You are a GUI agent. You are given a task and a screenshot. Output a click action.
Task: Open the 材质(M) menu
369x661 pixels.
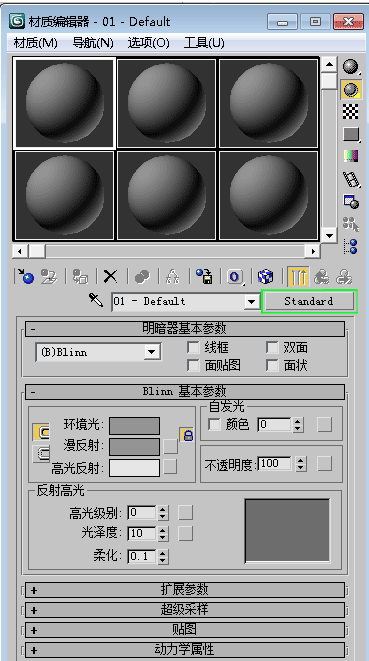(x=35, y=43)
